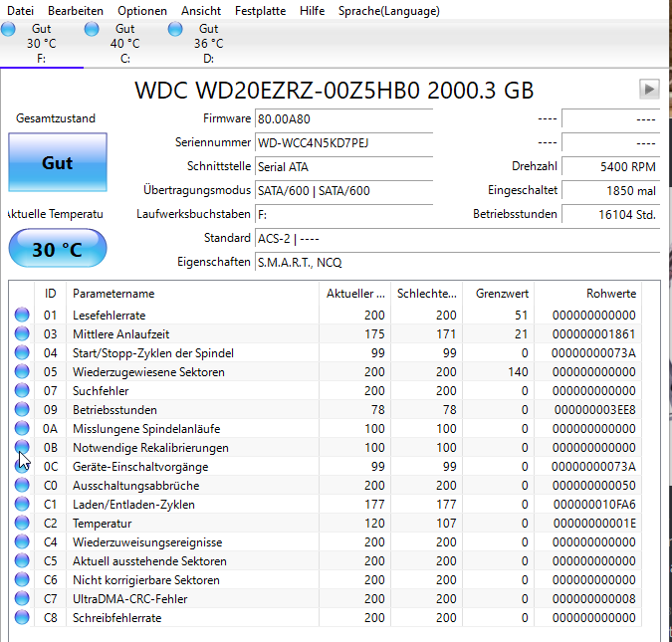Open the Sprache(Language) menu
The image size is (672, 642).
coord(388,11)
